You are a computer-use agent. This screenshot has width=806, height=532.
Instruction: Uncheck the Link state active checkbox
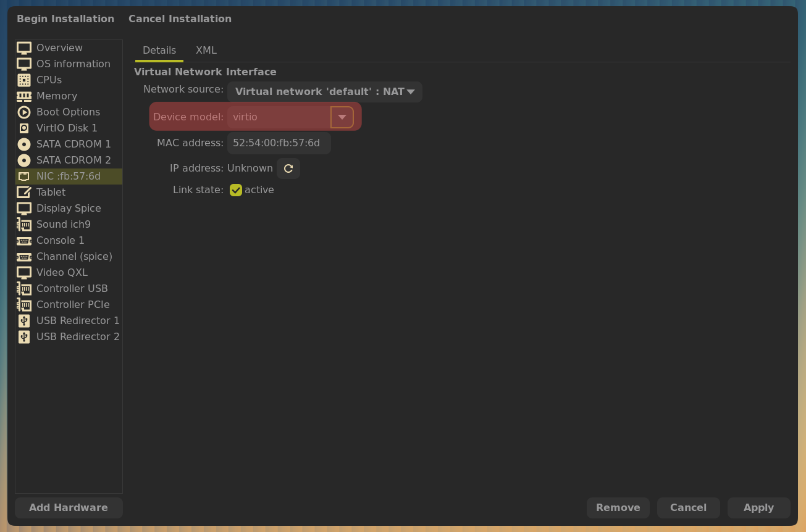[x=236, y=190]
